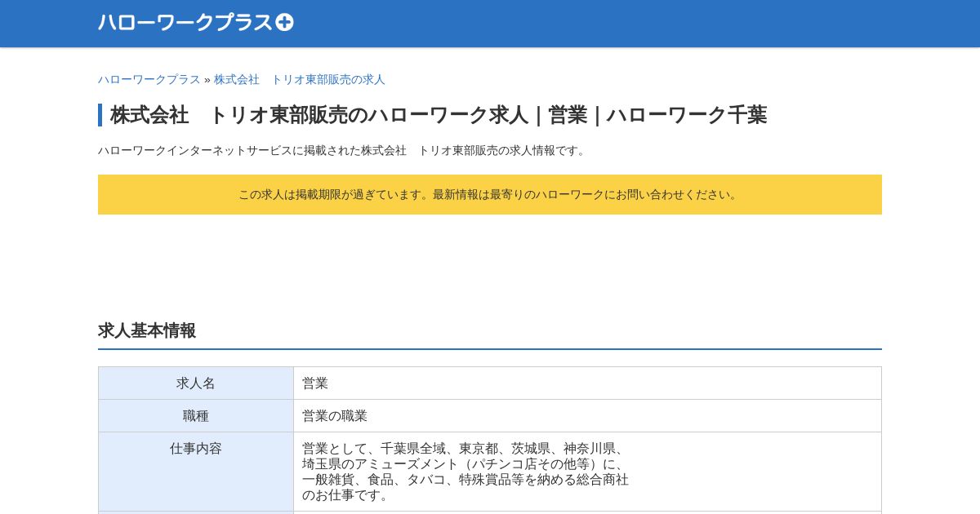
Task: Open the ハローワークプラス breadcrumb link
Action: click(x=149, y=79)
